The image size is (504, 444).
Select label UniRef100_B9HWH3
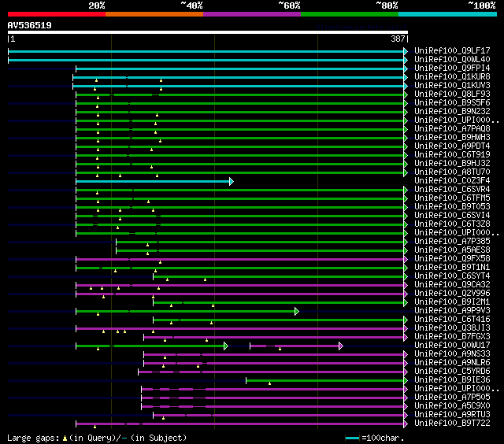452,138
